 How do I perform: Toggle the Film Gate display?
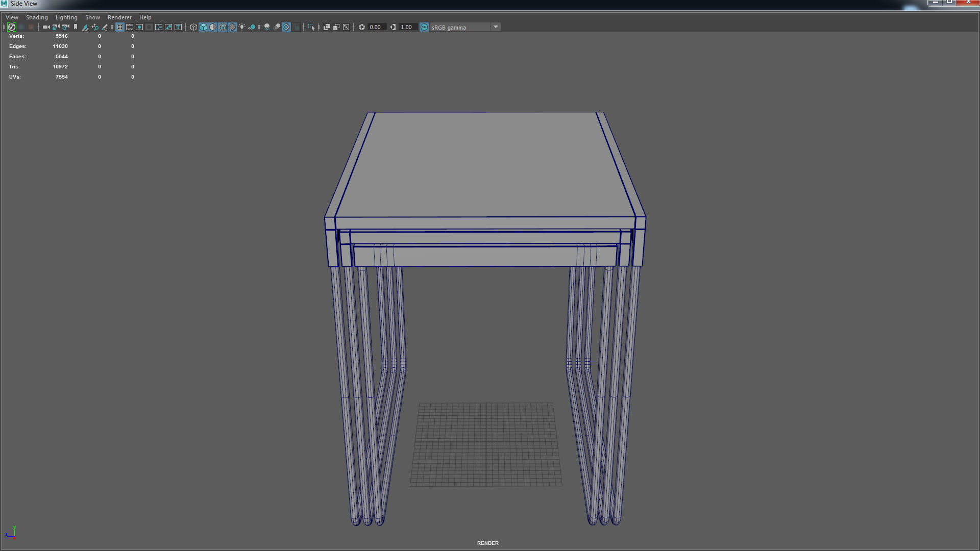tap(130, 27)
